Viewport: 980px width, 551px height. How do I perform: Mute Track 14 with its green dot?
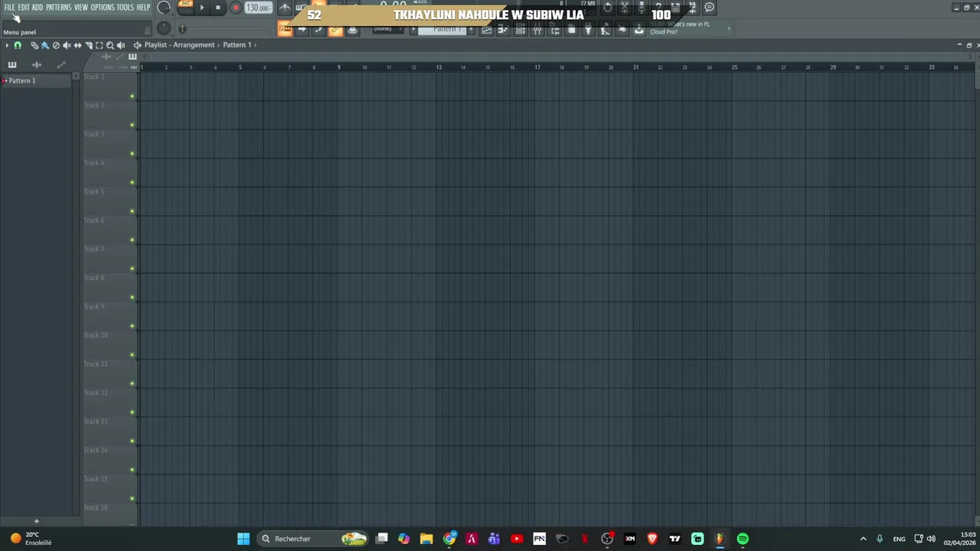pyautogui.click(x=132, y=470)
